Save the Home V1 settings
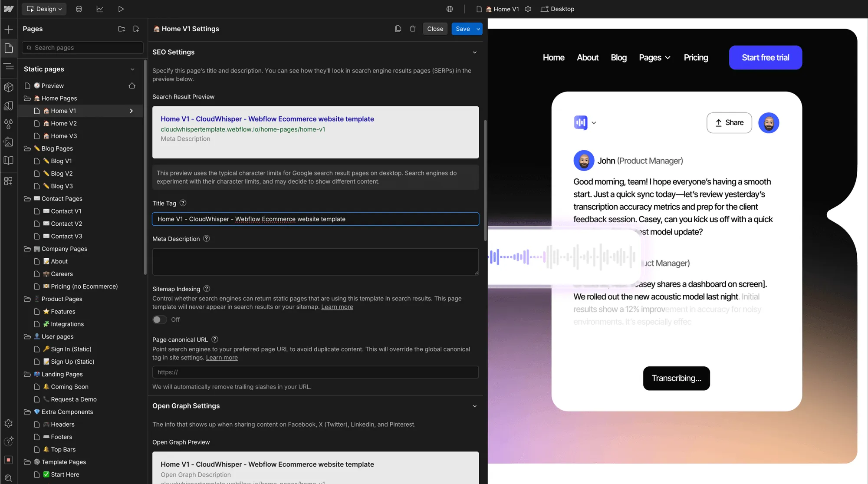Viewport: 868px width, 484px height. (462, 29)
